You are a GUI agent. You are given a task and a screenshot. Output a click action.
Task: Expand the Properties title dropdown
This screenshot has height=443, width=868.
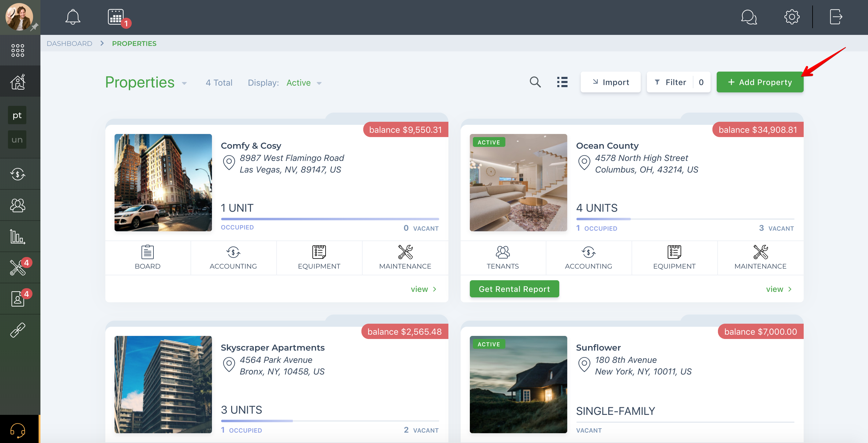(x=184, y=83)
